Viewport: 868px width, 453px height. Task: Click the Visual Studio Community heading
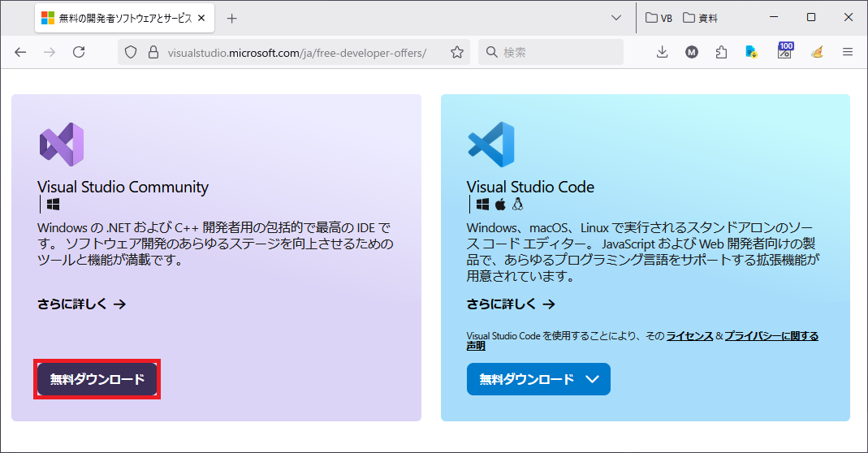click(x=123, y=187)
